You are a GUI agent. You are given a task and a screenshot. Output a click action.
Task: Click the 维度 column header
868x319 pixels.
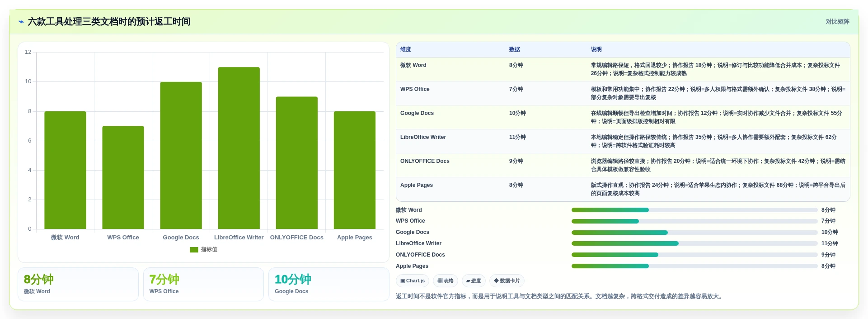click(406, 49)
